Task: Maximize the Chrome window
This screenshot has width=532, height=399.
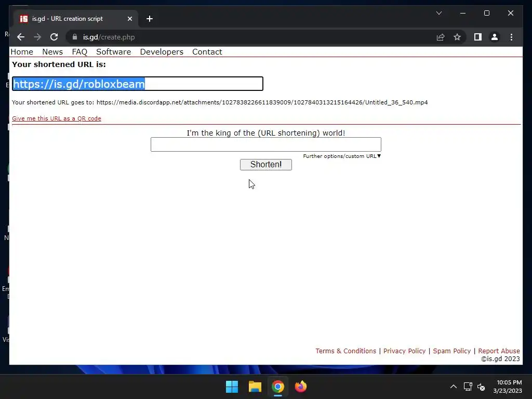Action: coord(486,13)
